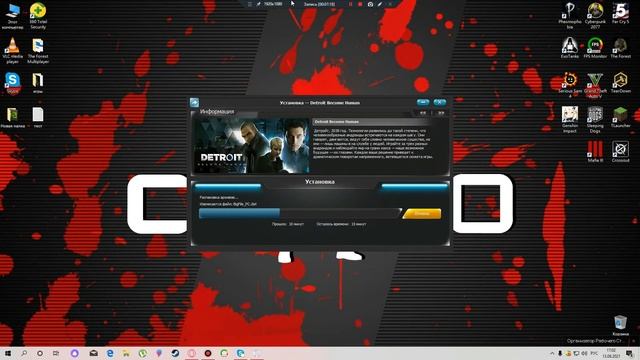This screenshot has width=640, height=360.
Task: Open the recording toolbar menu icon
Action: point(250,4)
